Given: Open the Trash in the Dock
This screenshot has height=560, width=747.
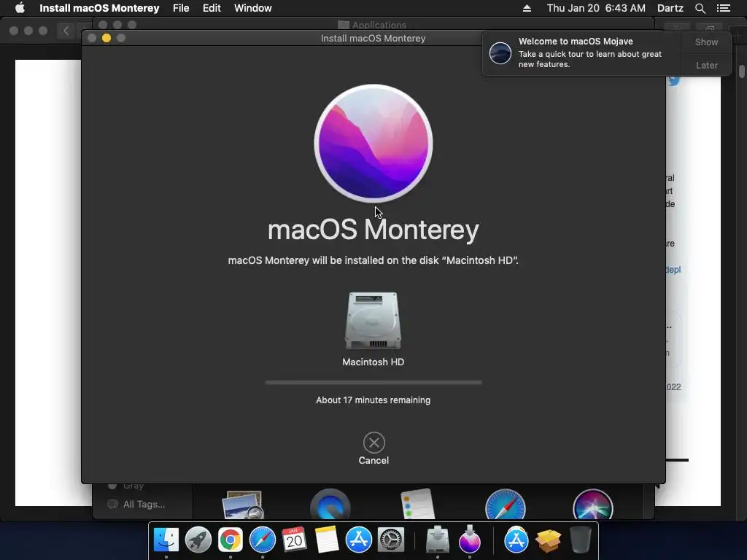Looking at the screenshot, I should (x=580, y=540).
